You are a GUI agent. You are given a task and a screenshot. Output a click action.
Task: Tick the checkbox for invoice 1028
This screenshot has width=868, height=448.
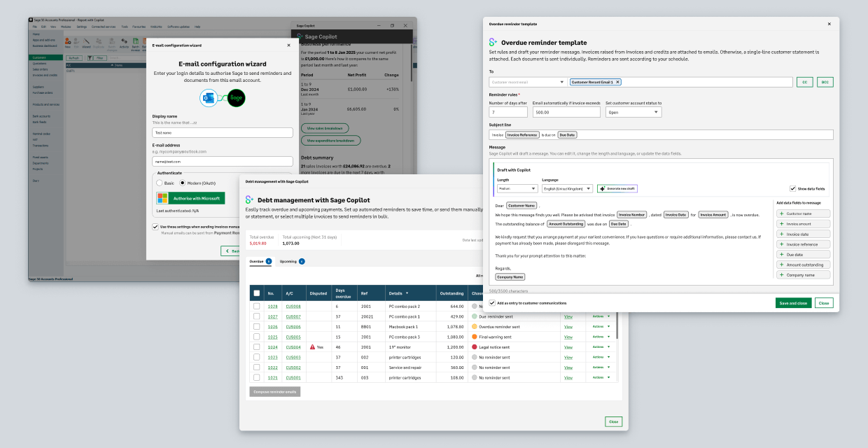pyautogui.click(x=256, y=307)
